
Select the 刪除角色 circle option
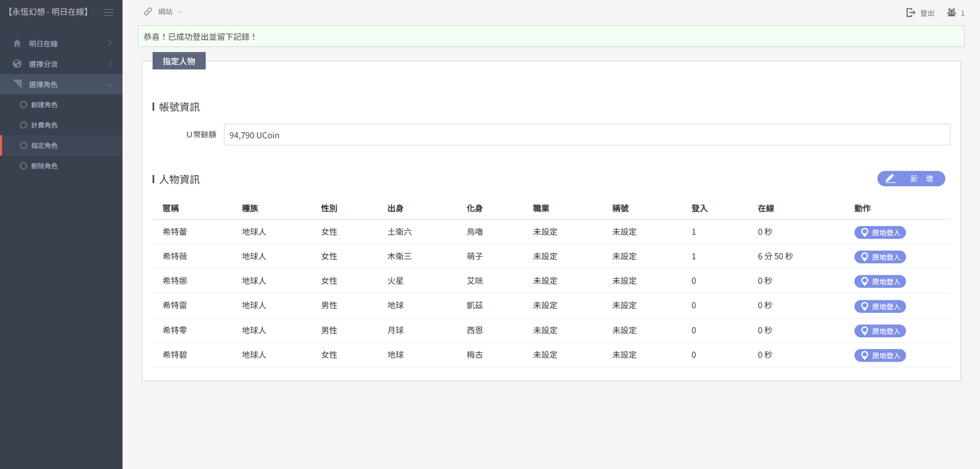click(23, 166)
